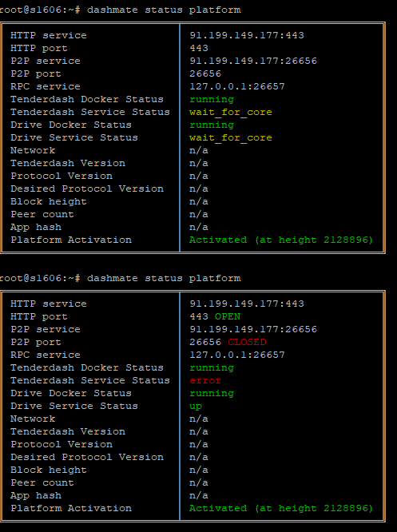Click the green 'up' Drive Service Status value
The width and height of the screenshot is (397, 532).
196,406
